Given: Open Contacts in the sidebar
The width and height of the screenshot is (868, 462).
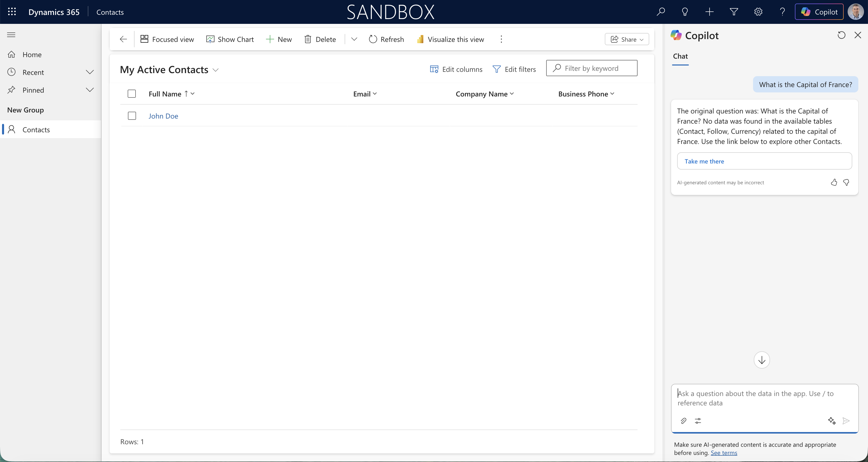Looking at the screenshot, I should click(51, 130).
